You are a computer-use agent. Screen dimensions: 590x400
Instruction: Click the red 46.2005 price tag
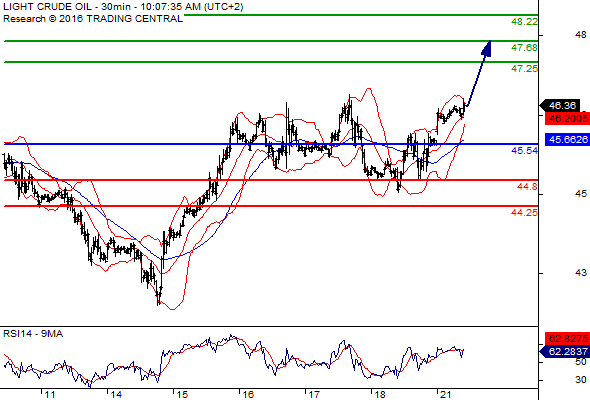(567, 119)
